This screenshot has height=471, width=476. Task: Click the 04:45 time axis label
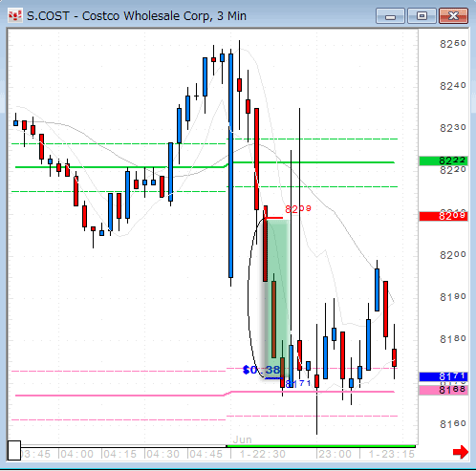[206, 454]
